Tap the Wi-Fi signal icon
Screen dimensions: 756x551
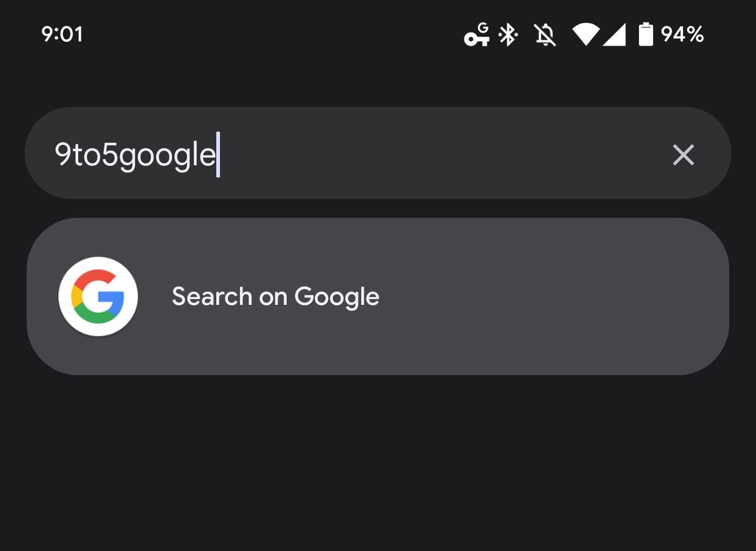(x=585, y=35)
